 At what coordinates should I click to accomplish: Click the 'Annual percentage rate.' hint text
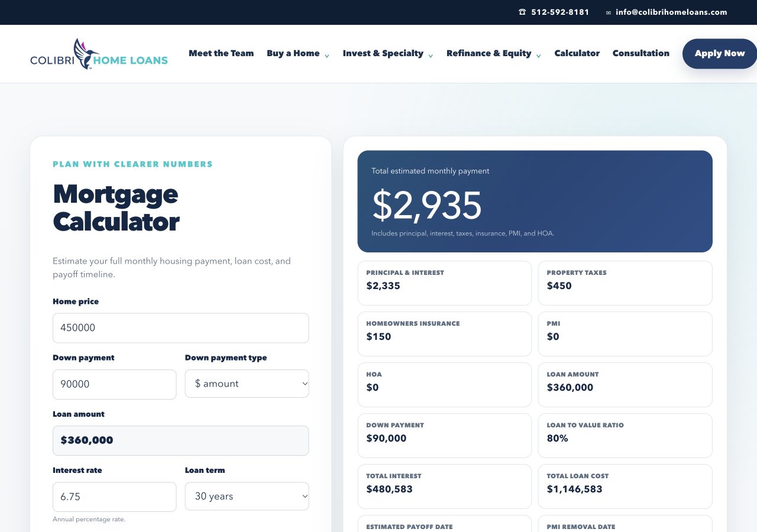[x=89, y=520]
